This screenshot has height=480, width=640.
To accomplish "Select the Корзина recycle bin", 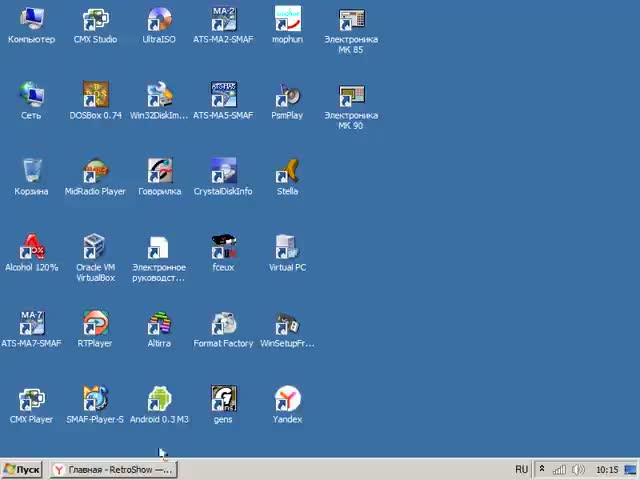I will point(32,172).
